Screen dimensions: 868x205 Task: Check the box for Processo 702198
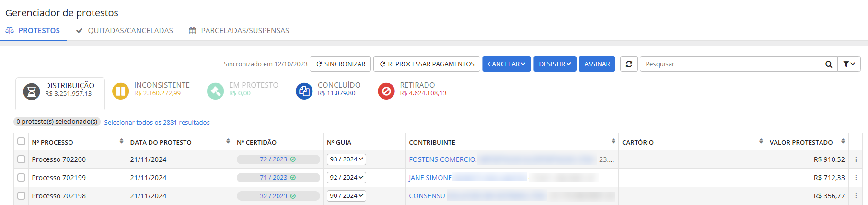pyautogui.click(x=21, y=196)
